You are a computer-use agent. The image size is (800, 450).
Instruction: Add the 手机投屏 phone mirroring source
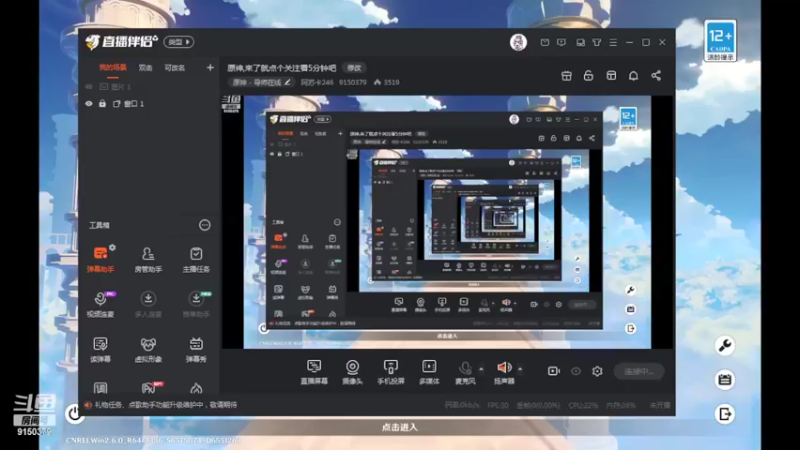coord(390,372)
